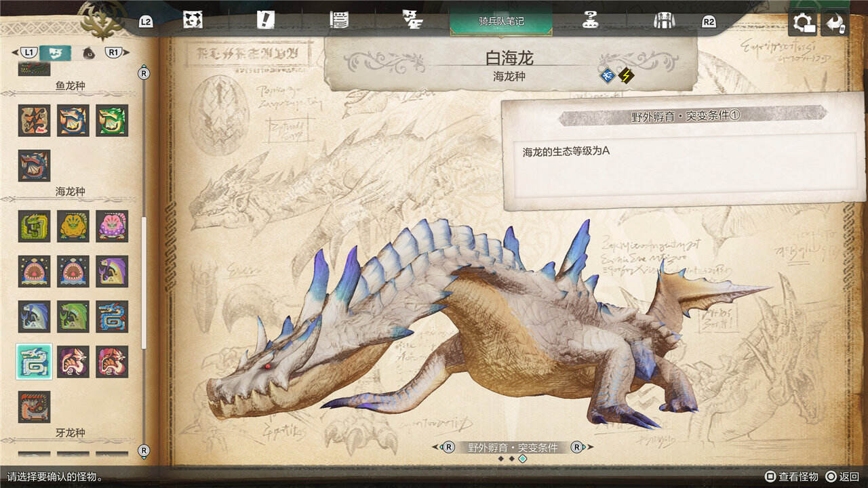Go to next page with right R arrow
Screen dimensions: 868x488
[577, 447]
